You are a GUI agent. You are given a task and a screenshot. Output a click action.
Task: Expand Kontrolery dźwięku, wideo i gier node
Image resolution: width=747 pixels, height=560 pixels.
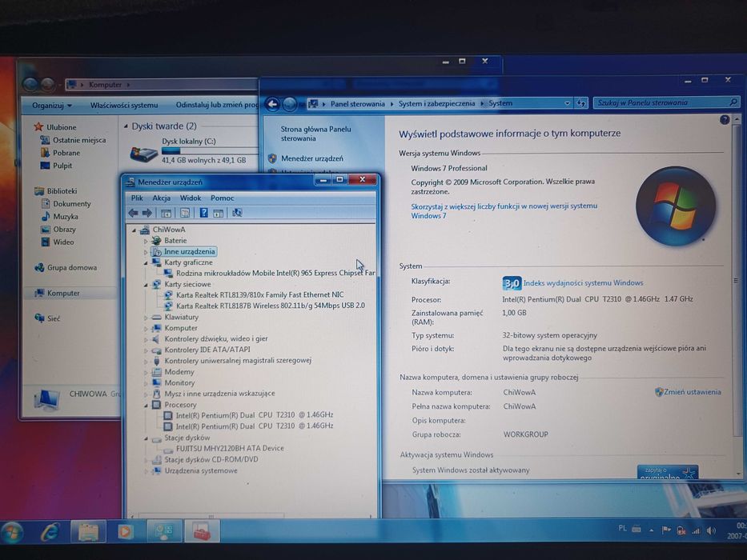(146, 339)
